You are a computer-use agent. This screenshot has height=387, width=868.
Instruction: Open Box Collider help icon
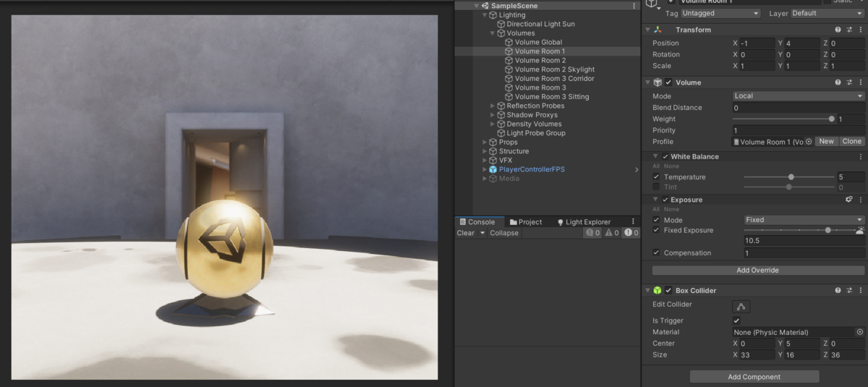(838, 290)
